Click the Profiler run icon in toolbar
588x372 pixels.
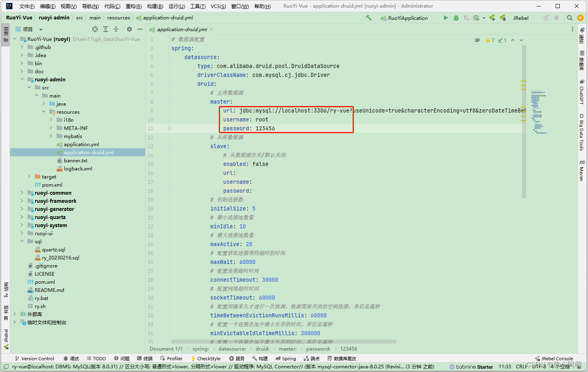[476, 18]
